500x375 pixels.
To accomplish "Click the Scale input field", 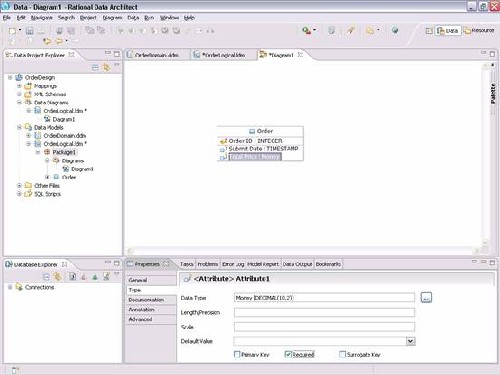I will (324, 327).
